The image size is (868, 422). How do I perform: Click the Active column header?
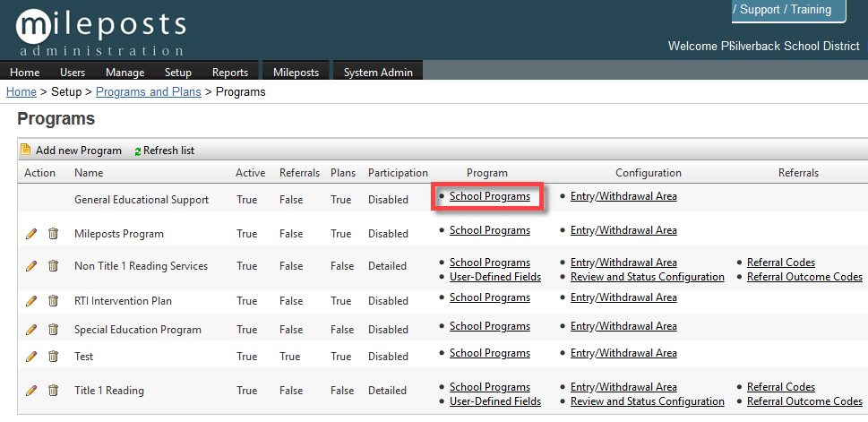click(250, 173)
